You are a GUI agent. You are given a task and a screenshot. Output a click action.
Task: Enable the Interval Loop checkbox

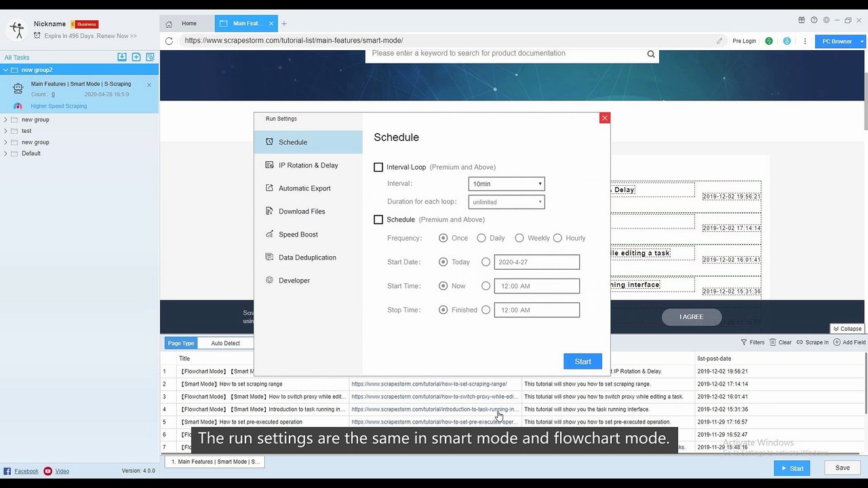coord(378,167)
